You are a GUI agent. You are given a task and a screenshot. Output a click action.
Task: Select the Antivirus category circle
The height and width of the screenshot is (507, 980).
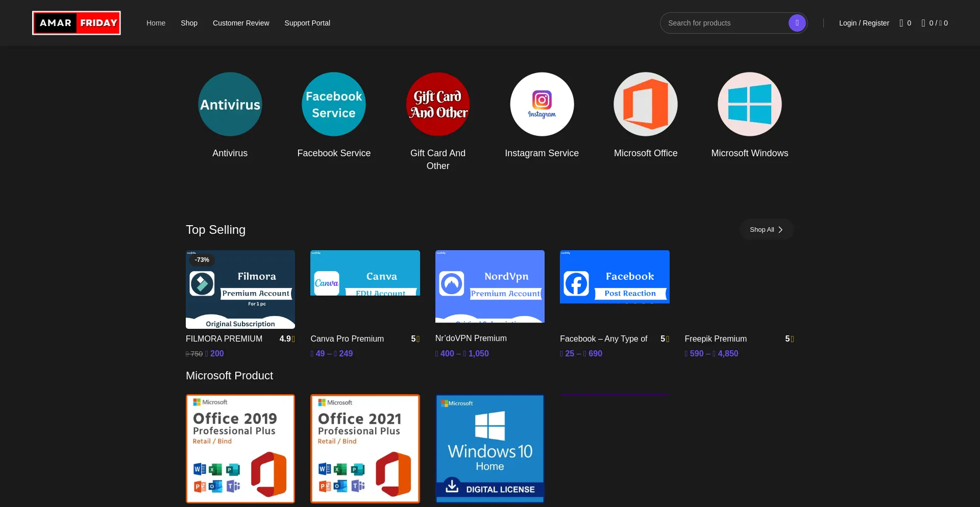click(230, 104)
